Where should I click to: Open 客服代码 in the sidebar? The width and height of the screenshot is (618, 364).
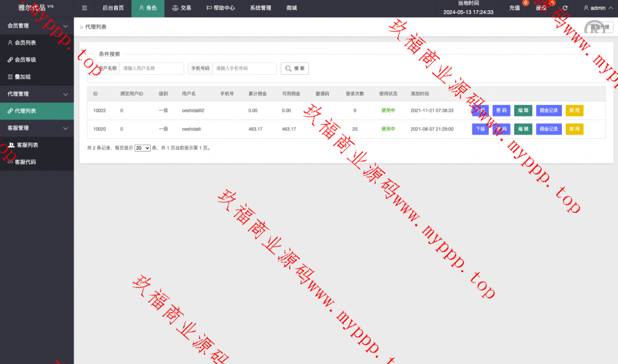22,162
